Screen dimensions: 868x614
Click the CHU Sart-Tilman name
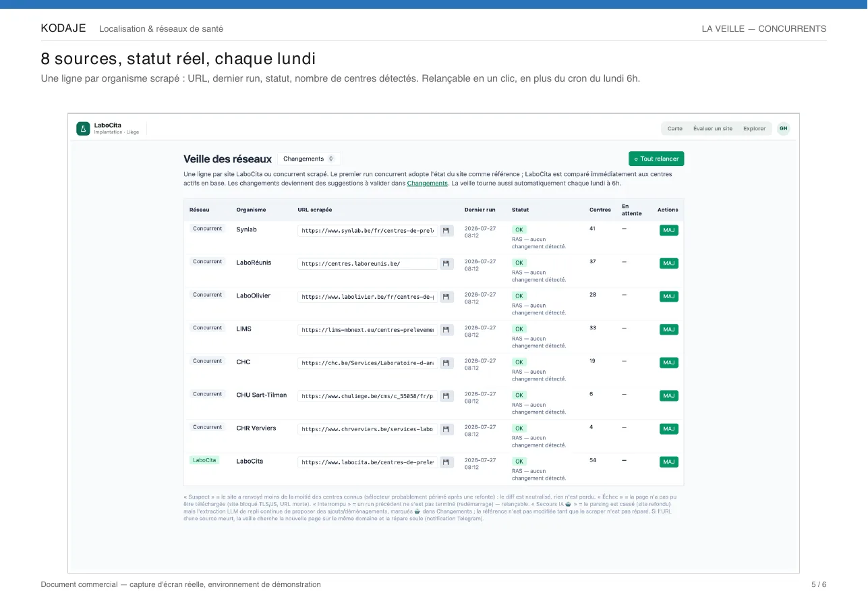(x=261, y=395)
